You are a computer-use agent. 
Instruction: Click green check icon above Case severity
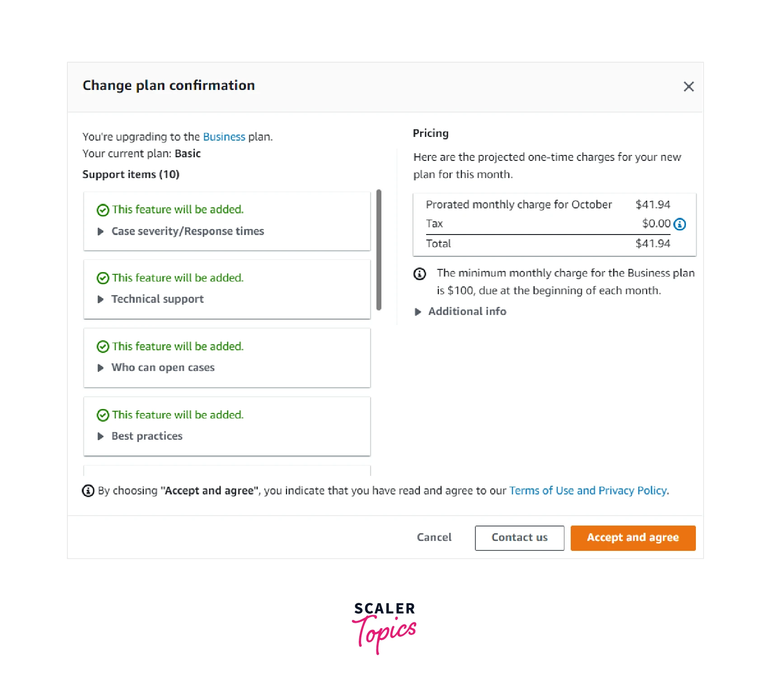pyautogui.click(x=103, y=210)
